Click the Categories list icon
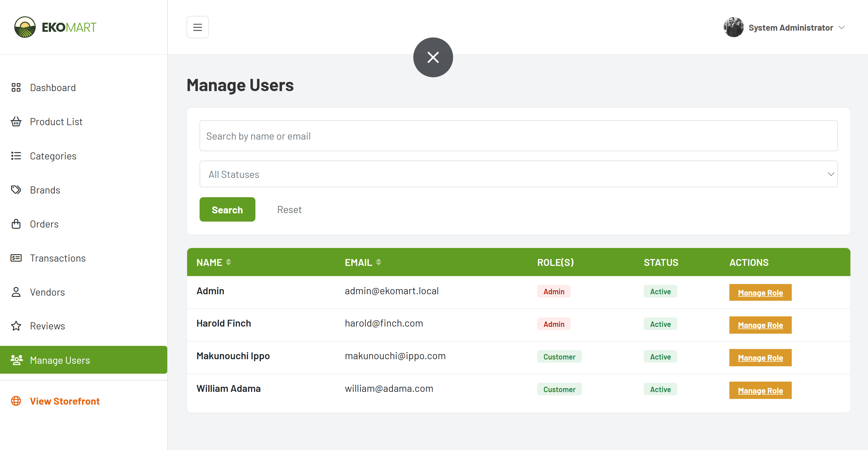Viewport: 868px width, 450px height. tap(16, 155)
